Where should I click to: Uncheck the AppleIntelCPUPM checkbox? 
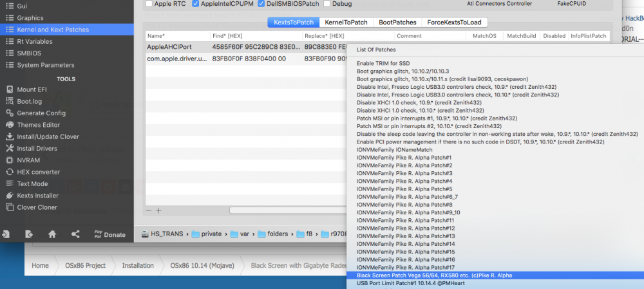[x=196, y=4]
